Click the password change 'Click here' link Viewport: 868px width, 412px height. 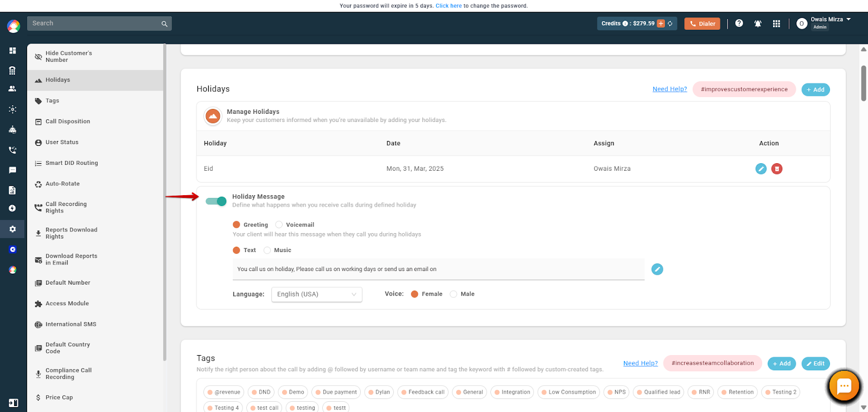(449, 6)
